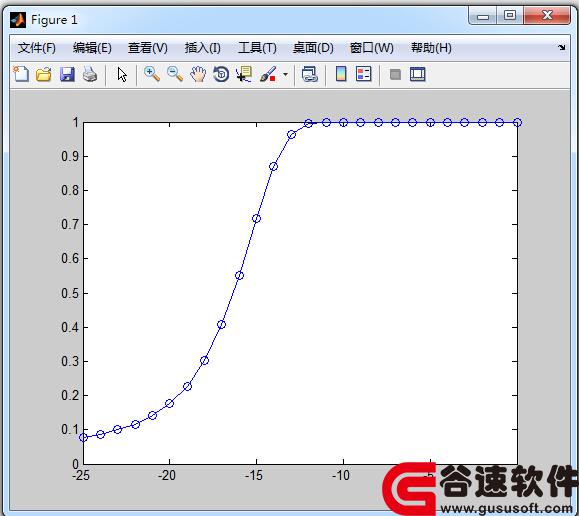Viewport: 579px width, 516px height.
Task: Open the 文件(F) menu
Action: point(37,48)
